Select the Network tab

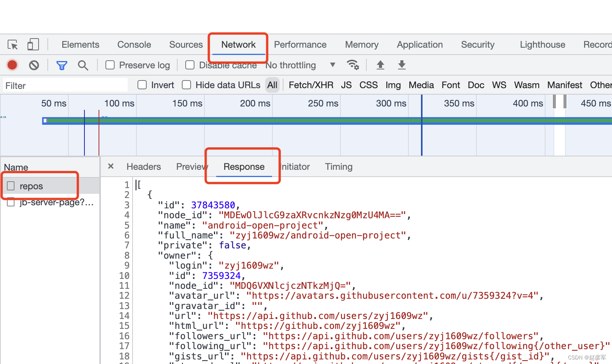pos(238,45)
